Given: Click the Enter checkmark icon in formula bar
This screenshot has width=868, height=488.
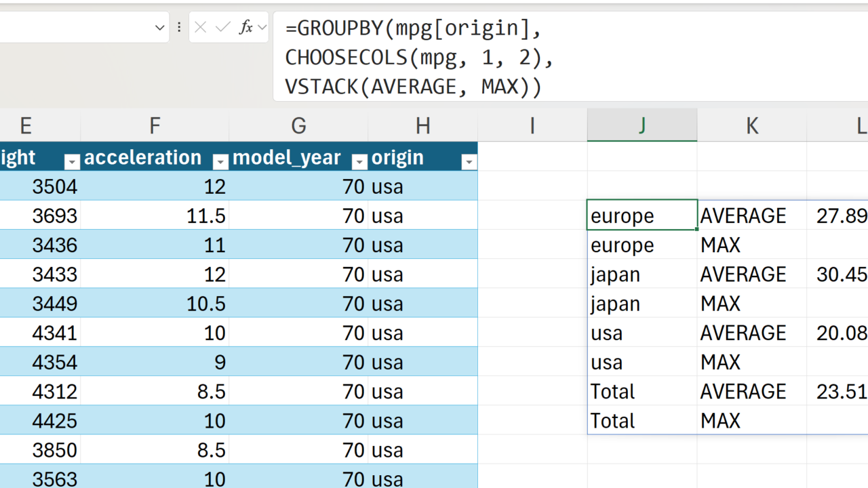Looking at the screenshot, I should point(222,27).
